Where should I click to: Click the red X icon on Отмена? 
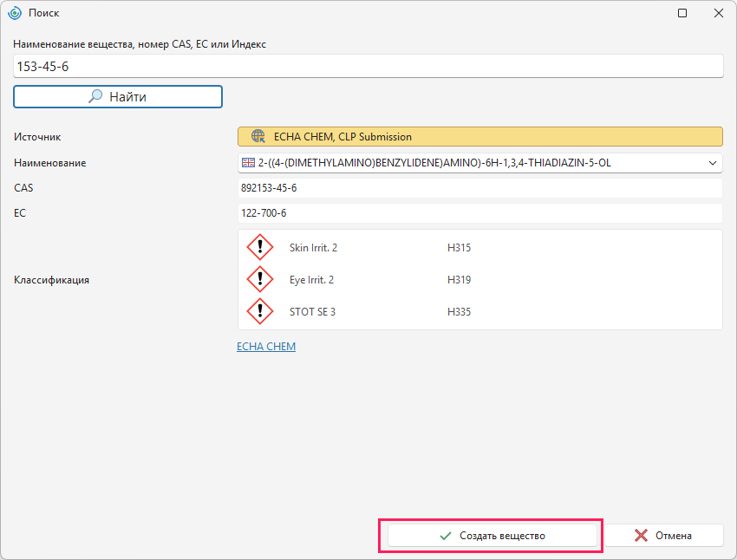(x=641, y=536)
